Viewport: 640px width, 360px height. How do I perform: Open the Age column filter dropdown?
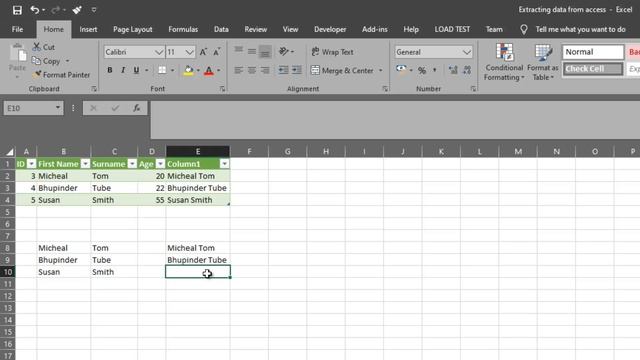160,164
